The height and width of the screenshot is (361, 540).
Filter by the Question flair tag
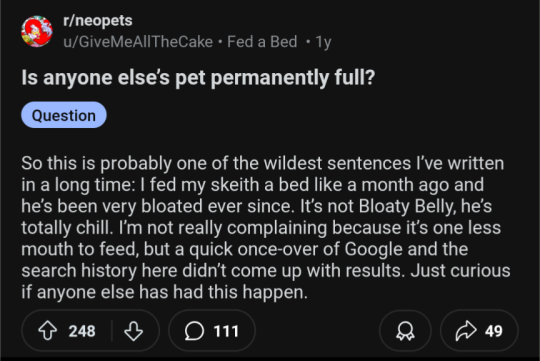64,115
